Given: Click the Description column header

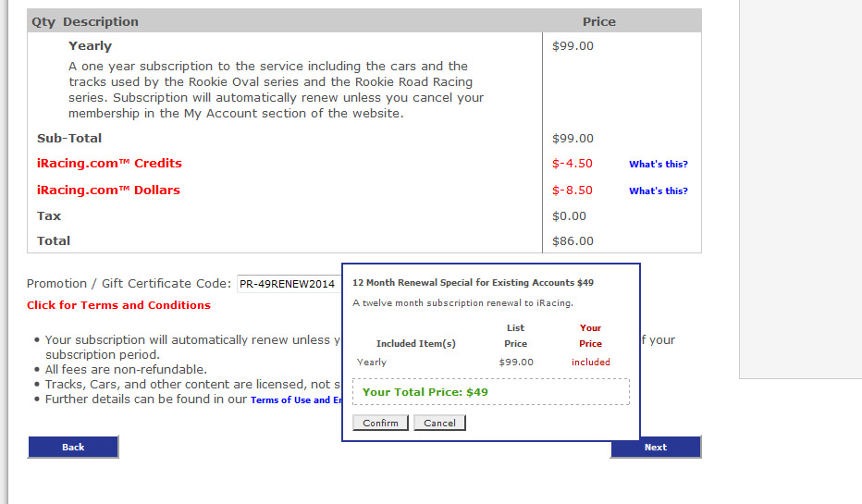Looking at the screenshot, I should tap(101, 21).
